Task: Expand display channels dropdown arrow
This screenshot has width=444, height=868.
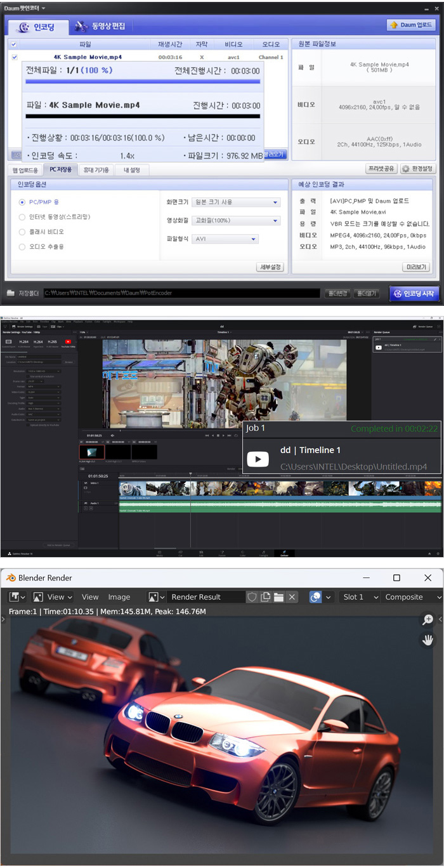Action: 329,597
